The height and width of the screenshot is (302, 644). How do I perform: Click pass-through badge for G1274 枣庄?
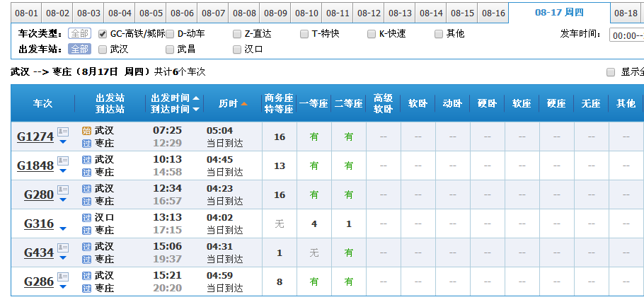tap(86, 144)
